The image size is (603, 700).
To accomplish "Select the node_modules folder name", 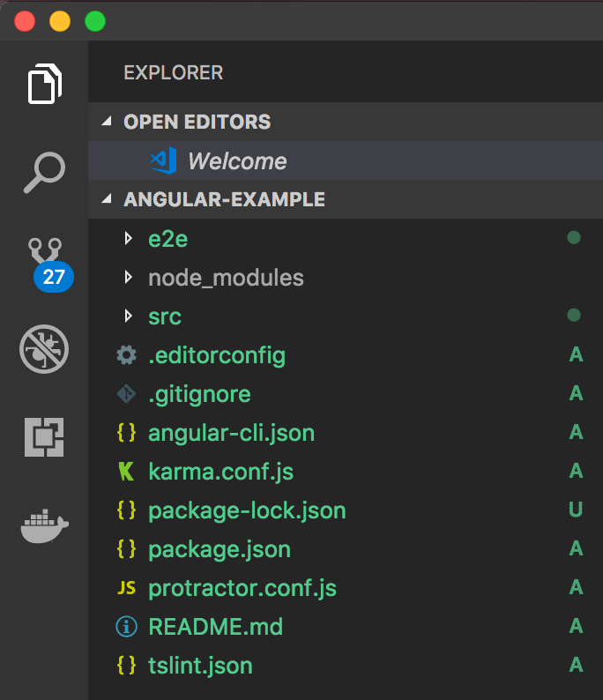I will coord(226,278).
